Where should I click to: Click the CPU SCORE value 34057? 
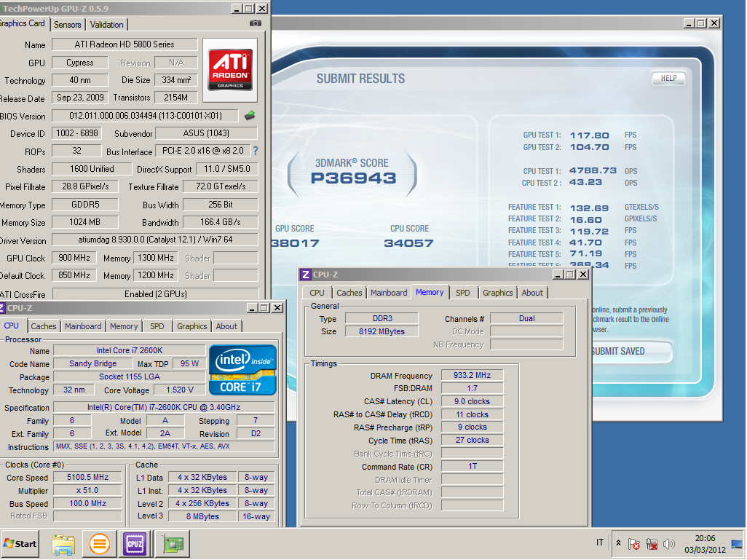pyautogui.click(x=408, y=243)
